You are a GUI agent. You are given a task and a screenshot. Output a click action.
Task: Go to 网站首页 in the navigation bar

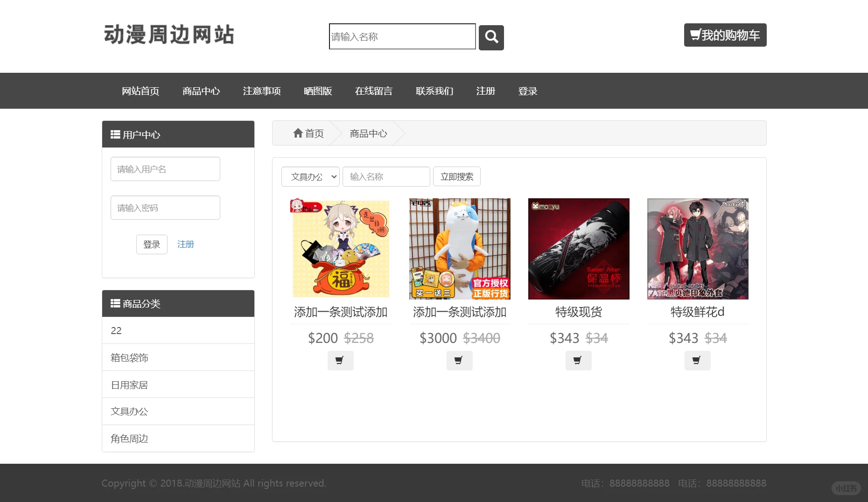140,91
